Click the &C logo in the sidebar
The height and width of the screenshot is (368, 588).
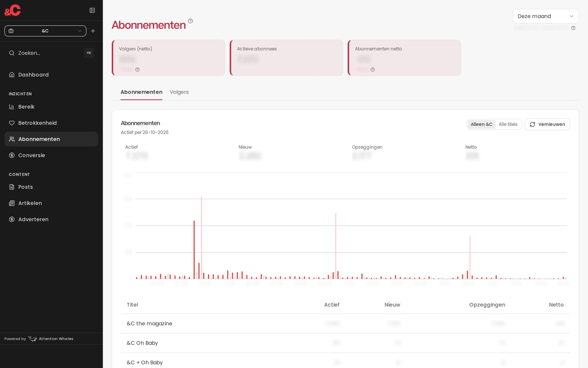(12, 10)
